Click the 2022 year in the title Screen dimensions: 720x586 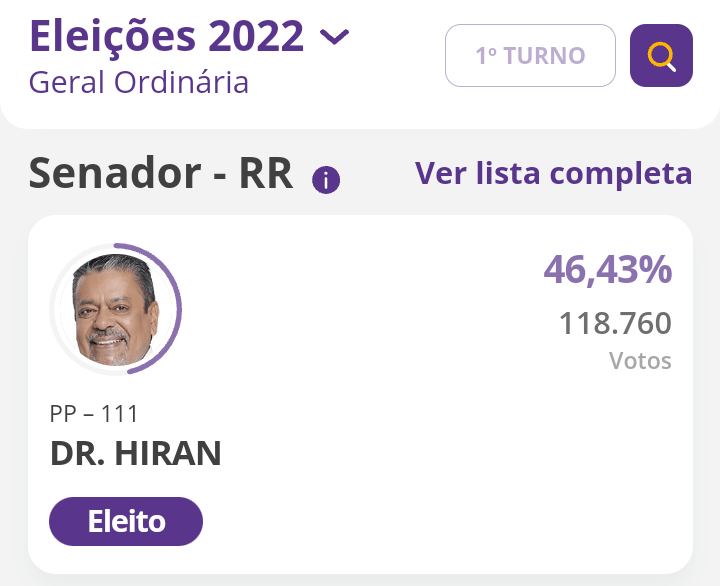pyautogui.click(x=254, y=36)
